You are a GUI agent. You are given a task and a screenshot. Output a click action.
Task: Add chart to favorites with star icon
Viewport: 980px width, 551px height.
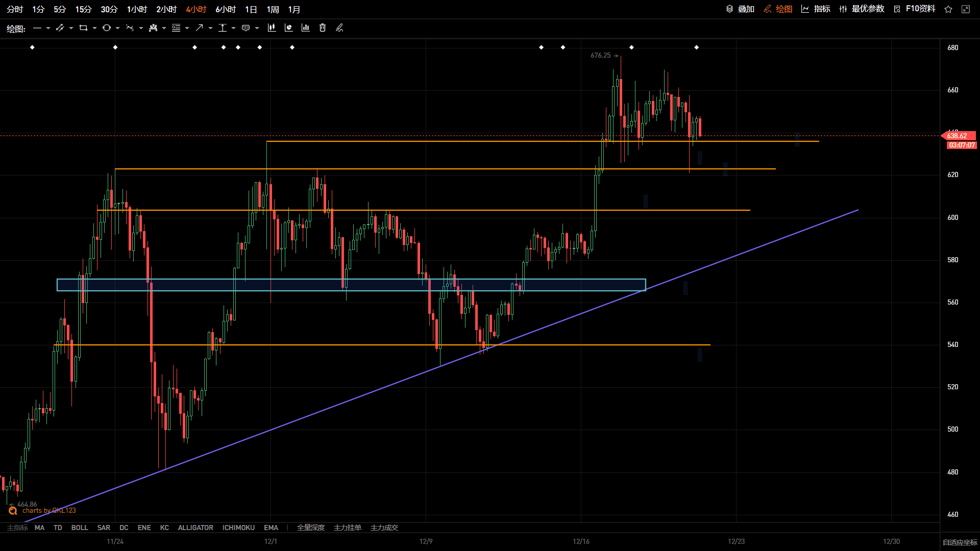click(x=948, y=9)
